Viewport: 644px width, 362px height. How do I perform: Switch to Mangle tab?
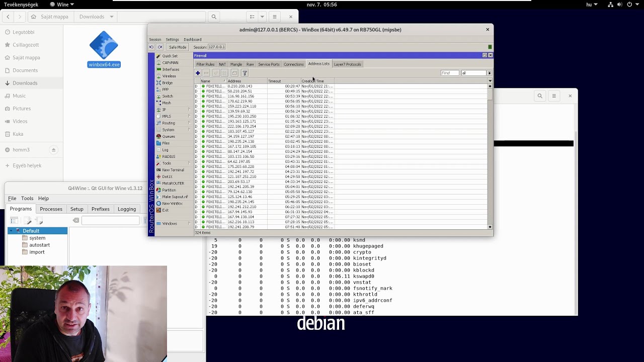(236, 64)
